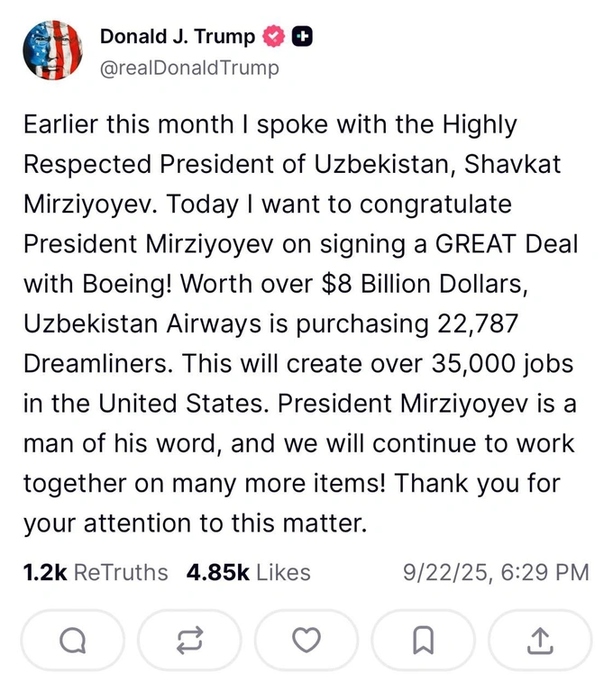The height and width of the screenshot is (700, 613).
Task: Open the @realDonaldTrump handle link
Action: 189,68
